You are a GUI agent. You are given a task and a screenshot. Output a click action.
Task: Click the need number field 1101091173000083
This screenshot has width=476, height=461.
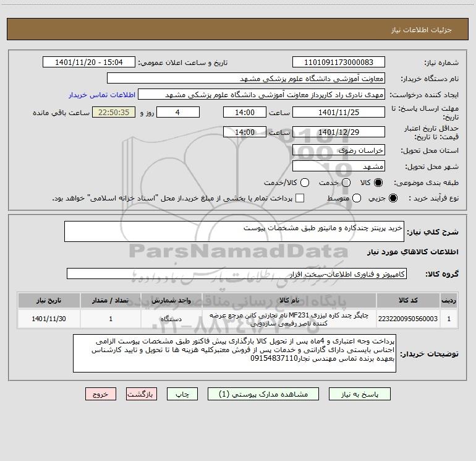click(x=339, y=62)
